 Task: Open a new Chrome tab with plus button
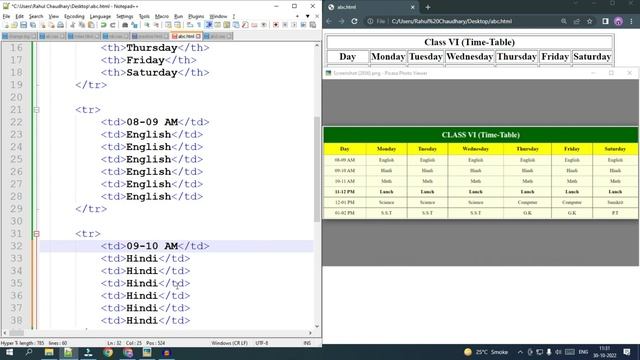428,7
